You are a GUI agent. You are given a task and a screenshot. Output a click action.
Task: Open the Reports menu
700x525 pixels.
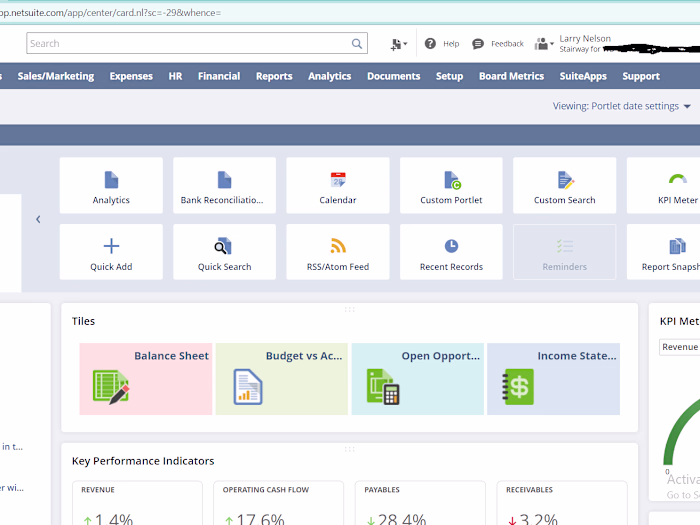pyautogui.click(x=274, y=76)
